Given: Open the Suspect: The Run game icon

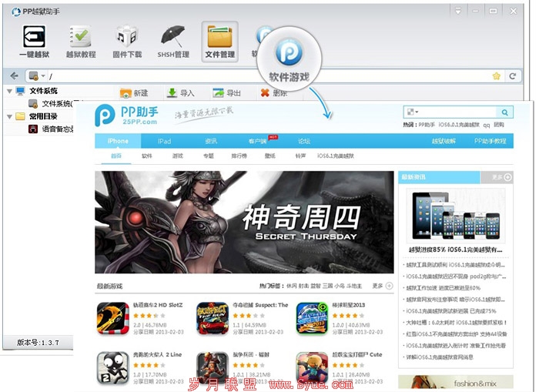Looking at the screenshot, I should [213, 318].
